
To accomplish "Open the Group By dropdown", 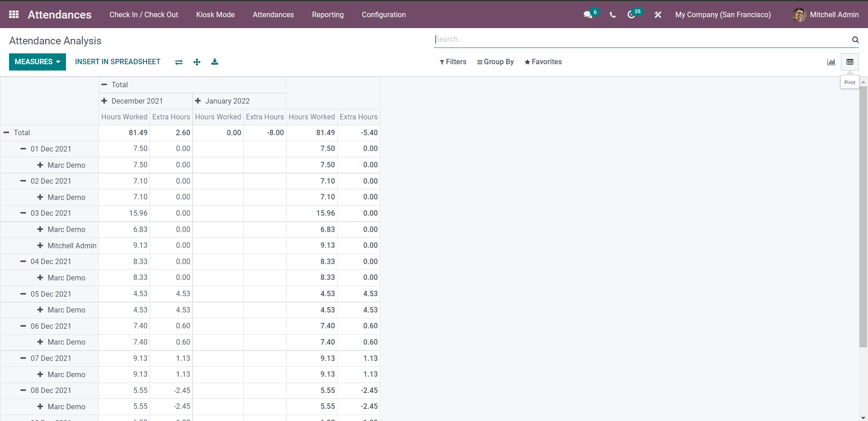I will coord(495,62).
